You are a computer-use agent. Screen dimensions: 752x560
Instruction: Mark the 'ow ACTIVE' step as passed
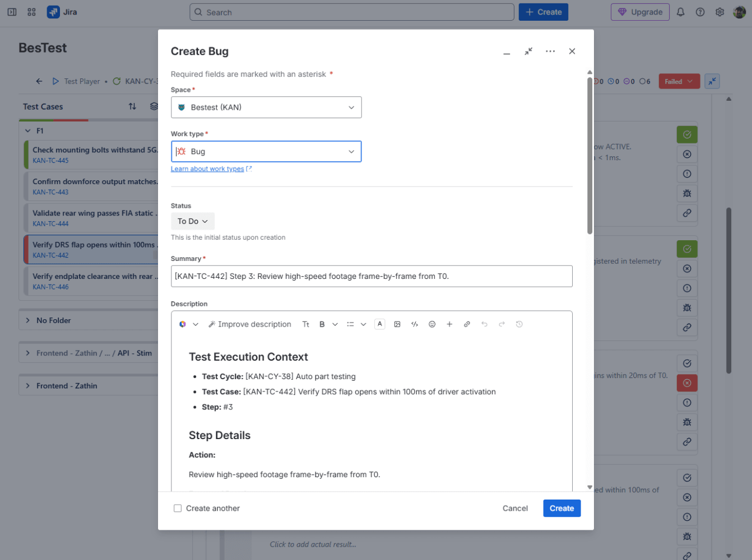click(687, 134)
